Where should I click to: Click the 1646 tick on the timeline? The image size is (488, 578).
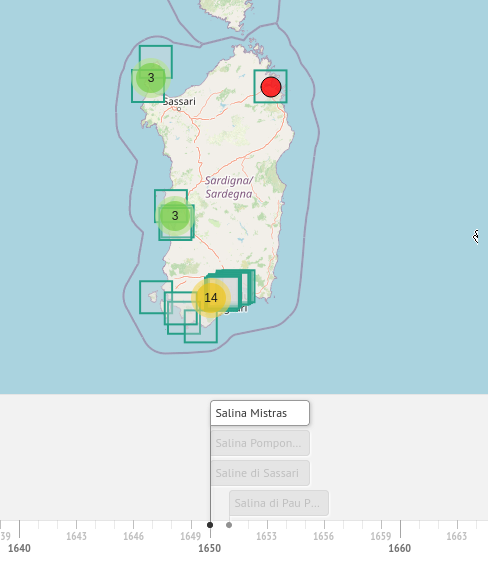click(x=133, y=536)
